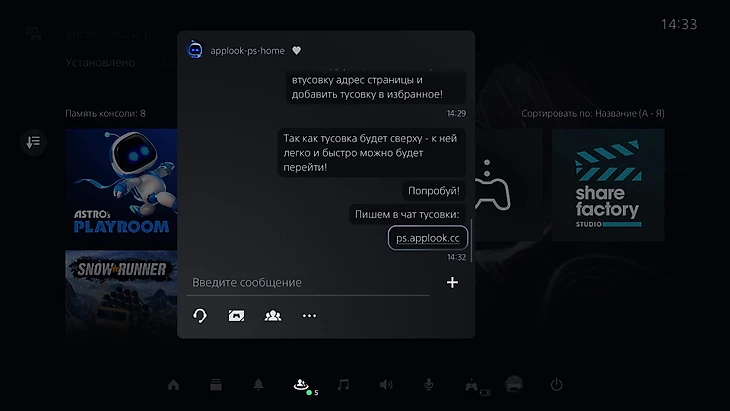
Task: Click the applook-ps-home chat title
Action: [x=247, y=51]
